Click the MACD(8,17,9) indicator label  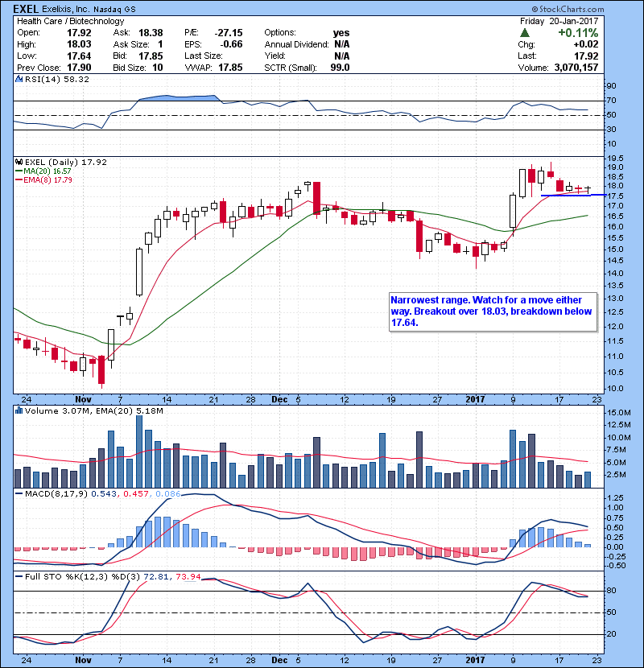[x=56, y=494]
